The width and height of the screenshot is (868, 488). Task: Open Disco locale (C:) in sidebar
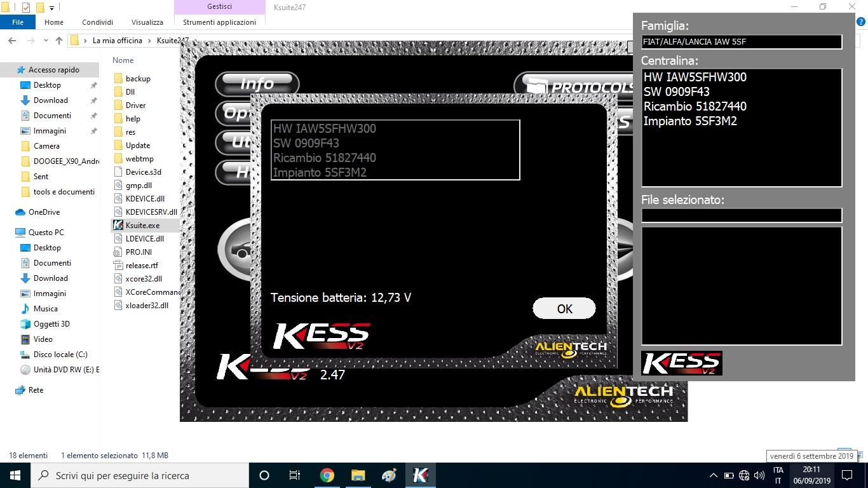[60, 355]
